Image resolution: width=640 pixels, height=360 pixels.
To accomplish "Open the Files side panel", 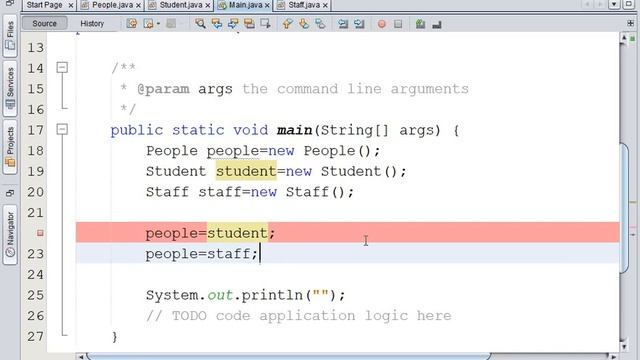I will 10,36.
